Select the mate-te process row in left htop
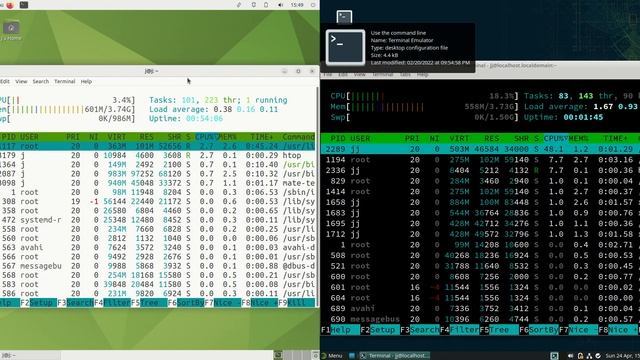Image resolution: width=640 pixels, height=360 pixels. [x=158, y=183]
